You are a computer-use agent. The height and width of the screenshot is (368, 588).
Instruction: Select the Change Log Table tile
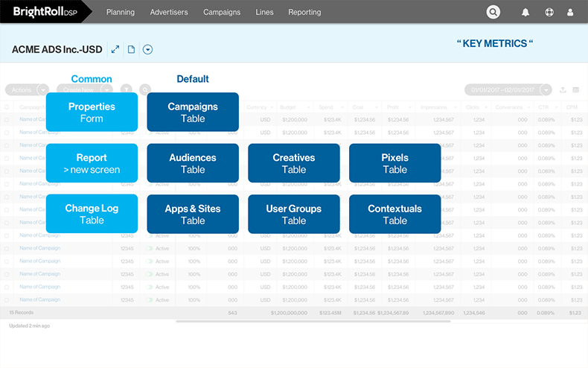[92, 214]
